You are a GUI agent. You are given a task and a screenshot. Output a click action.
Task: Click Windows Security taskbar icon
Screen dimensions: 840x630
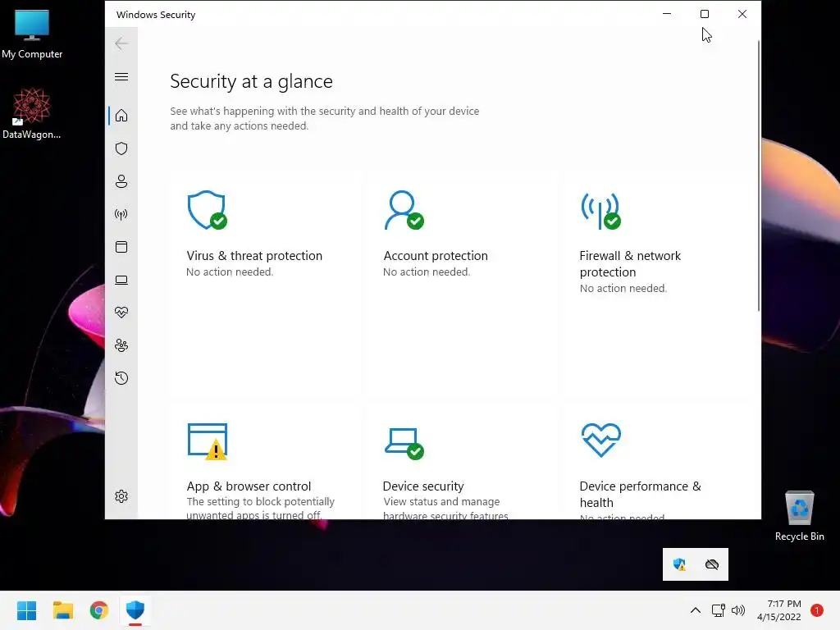135,610
